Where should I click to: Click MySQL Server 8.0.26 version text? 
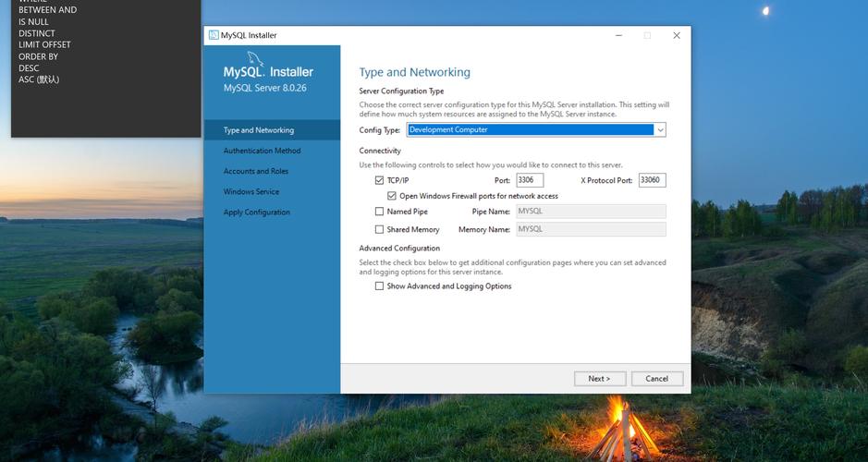pyautogui.click(x=265, y=88)
